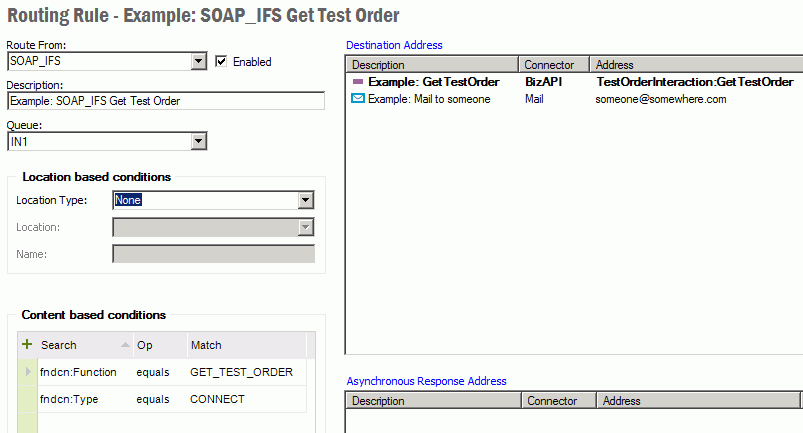Screen dimensions: 803x433
Task: Open the Route From dropdown
Action: click(x=199, y=61)
